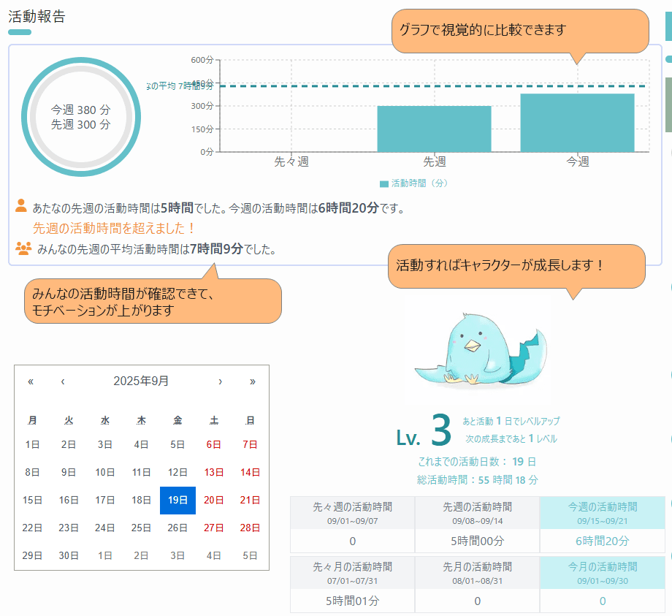The height and width of the screenshot is (616, 672).
Task: Click the dashed average line on chart
Action: 329,85
